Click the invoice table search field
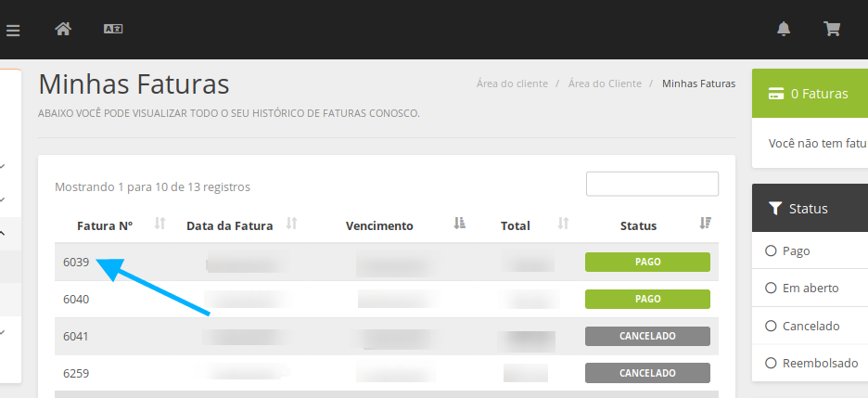 point(652,184)
